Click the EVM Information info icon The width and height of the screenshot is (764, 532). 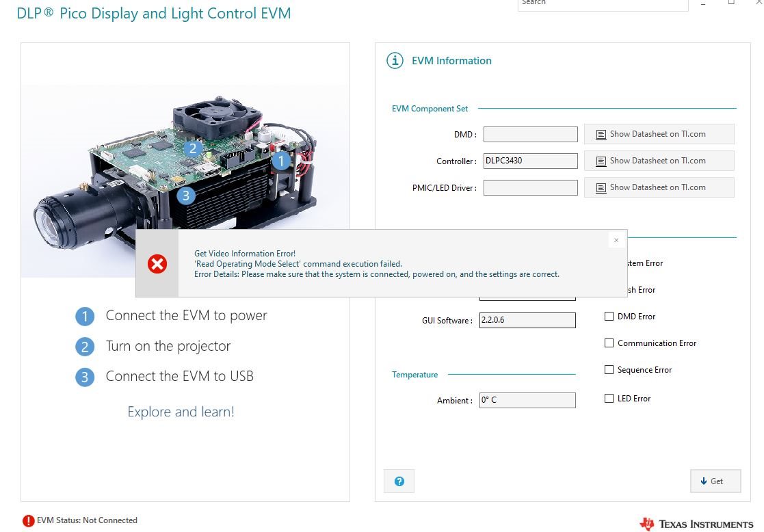pos(395,61)
